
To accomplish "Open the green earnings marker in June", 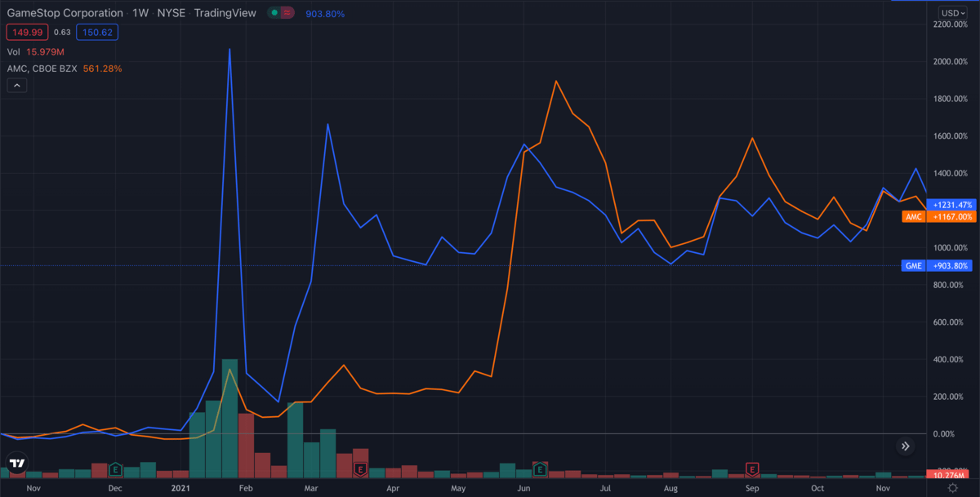I will pyautogui.click(x=539, y=469).
